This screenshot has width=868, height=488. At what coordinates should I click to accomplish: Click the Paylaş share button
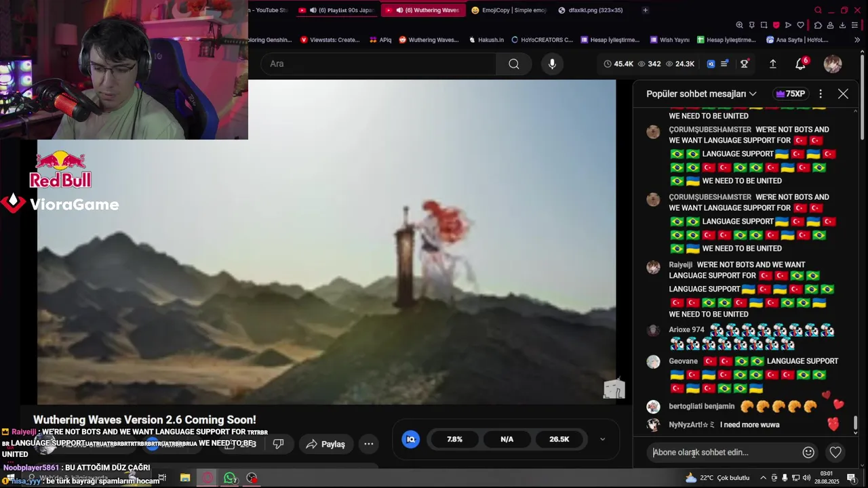point(326,444)
